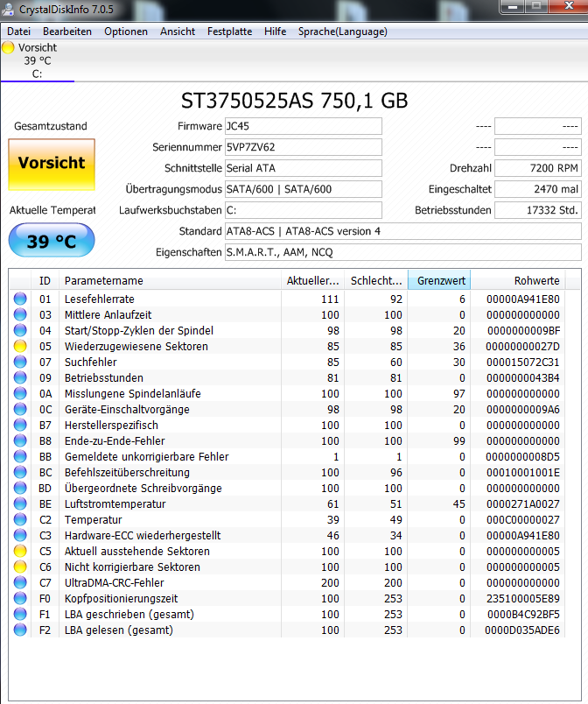This screenshot has height=704, width=588.
Task: Click yellow warning icon of Wiederzugewiesene Sektoren
Action: [20, 346]
